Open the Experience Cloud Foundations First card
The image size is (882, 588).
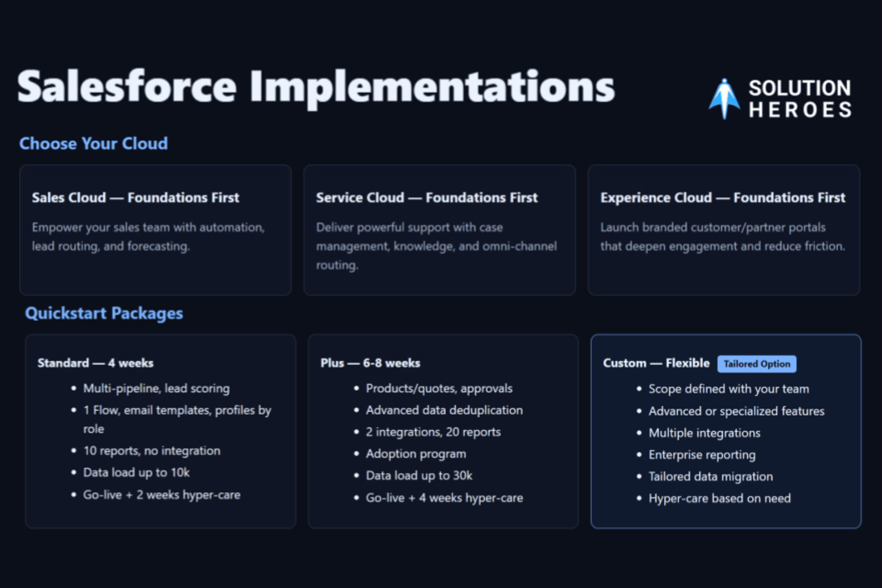[723, 230]
